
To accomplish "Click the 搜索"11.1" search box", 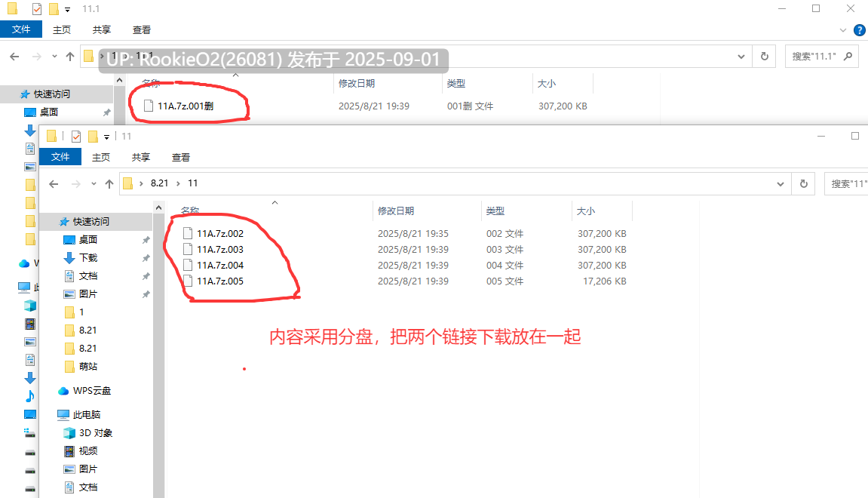I will click(x=822, y=57).
